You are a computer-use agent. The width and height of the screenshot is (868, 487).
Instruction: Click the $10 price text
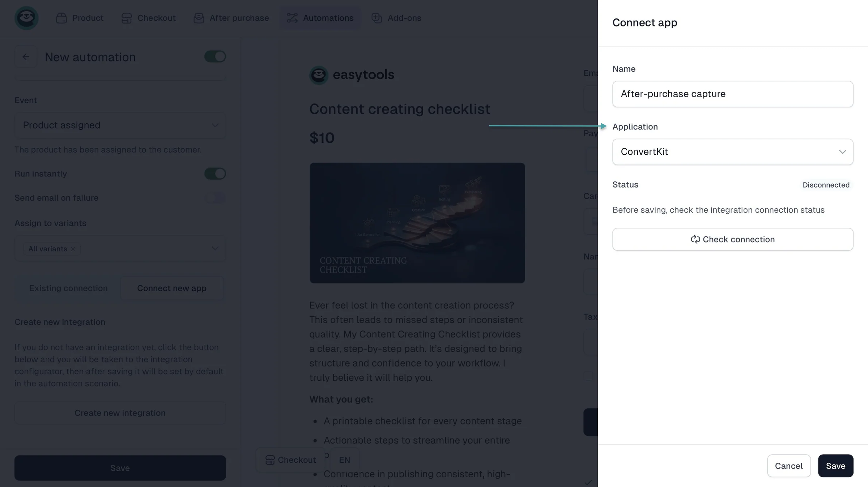322,138
